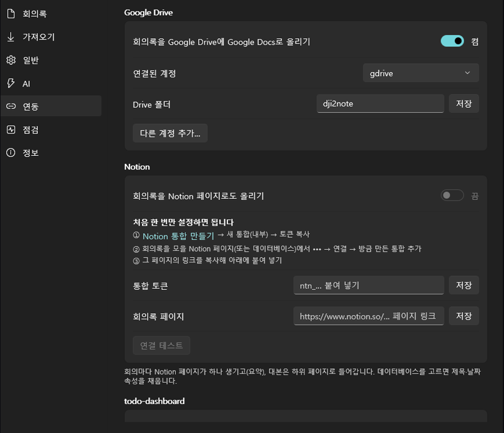504x433 pixels.
Task: Open the Notion 통합 만들기 link
Action: pos(178,236)
